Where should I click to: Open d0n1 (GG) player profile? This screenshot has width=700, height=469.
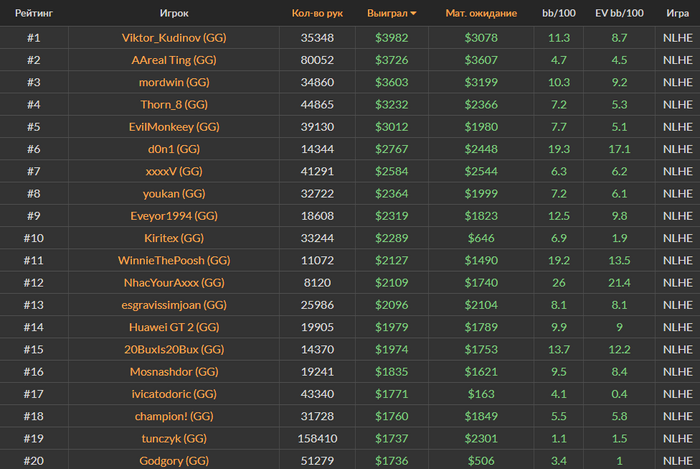click(174, 149)
